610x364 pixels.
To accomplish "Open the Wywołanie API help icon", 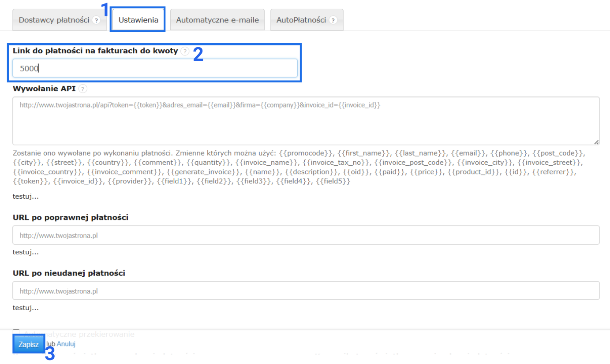I will [83, 89].
